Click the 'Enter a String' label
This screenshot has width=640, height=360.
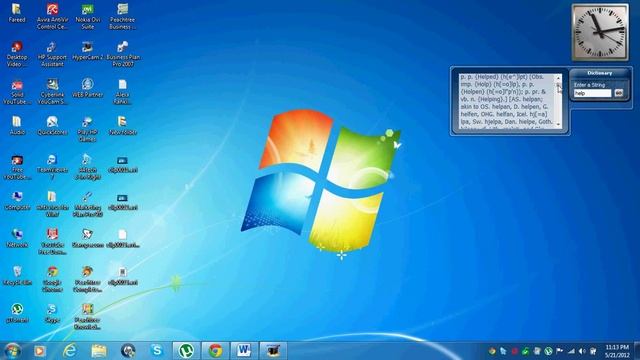coord(589,85)
